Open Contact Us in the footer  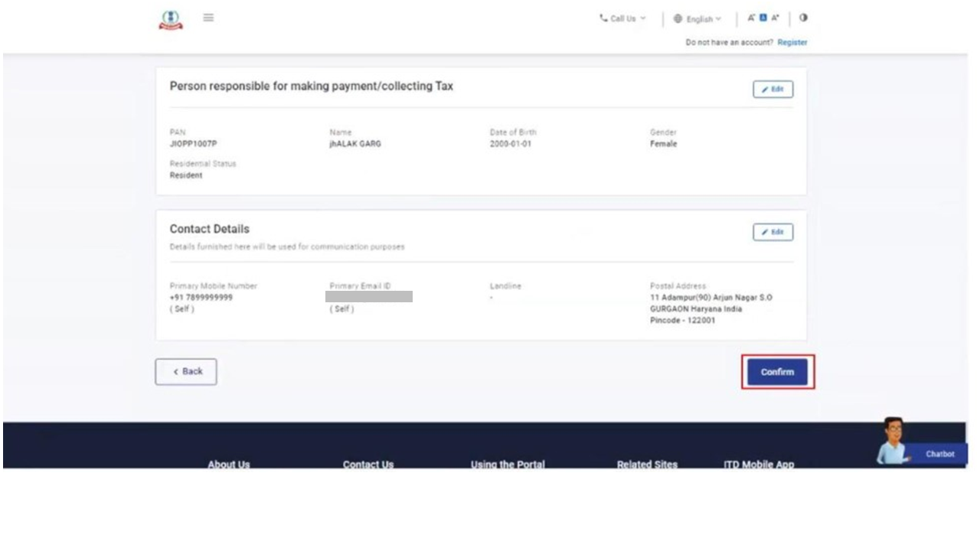point(368,464)
